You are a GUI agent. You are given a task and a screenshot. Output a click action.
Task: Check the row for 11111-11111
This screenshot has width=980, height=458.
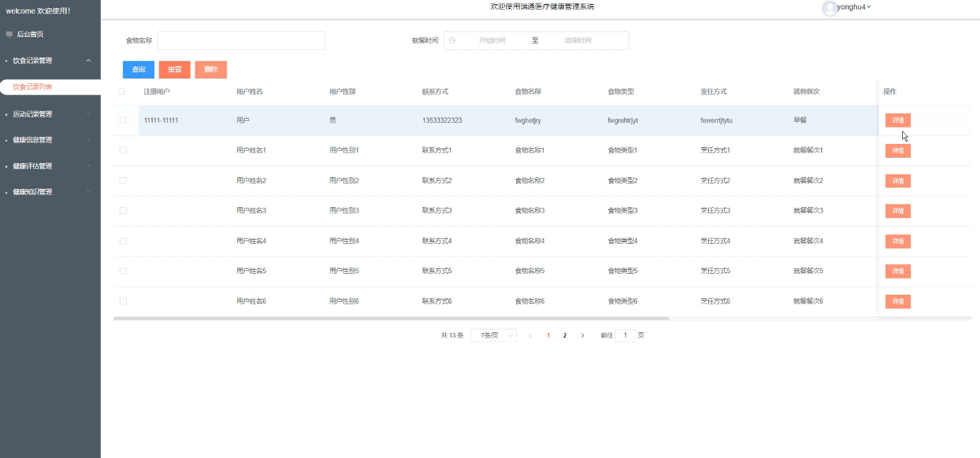point(123,120)
